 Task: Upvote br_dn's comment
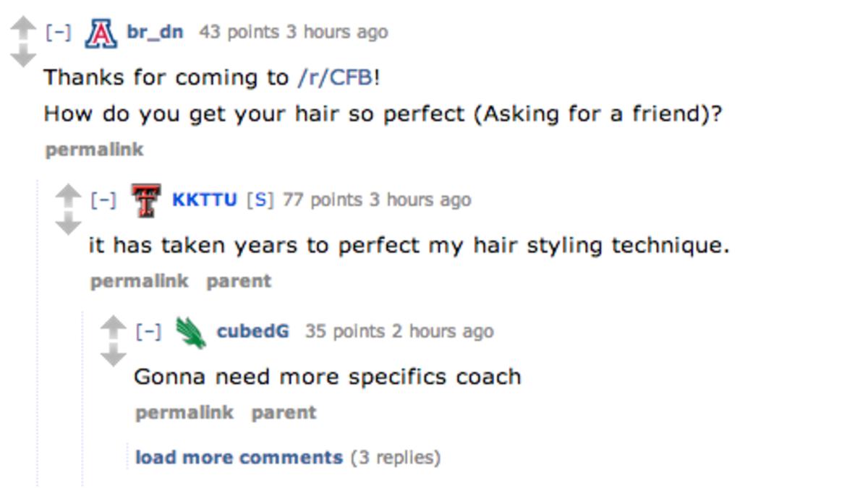point(24,27)
